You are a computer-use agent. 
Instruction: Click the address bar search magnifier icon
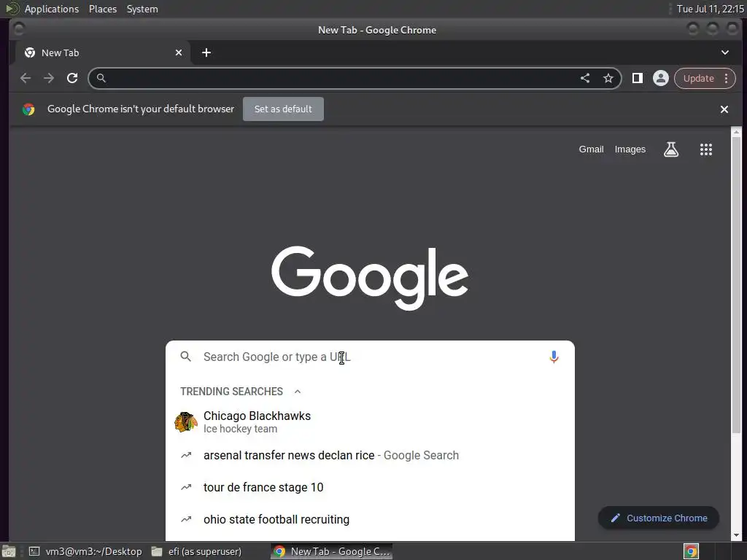point(101,78)
